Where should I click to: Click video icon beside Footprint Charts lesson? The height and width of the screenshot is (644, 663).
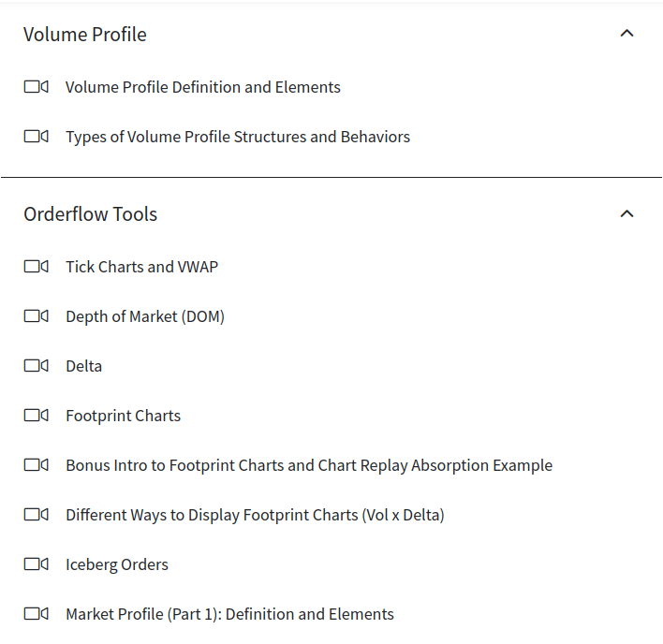[x=36, y=416]
